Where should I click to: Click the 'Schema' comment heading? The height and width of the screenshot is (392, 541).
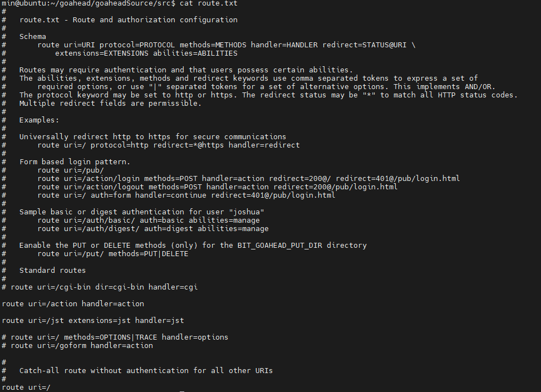[x=33, y=37]
